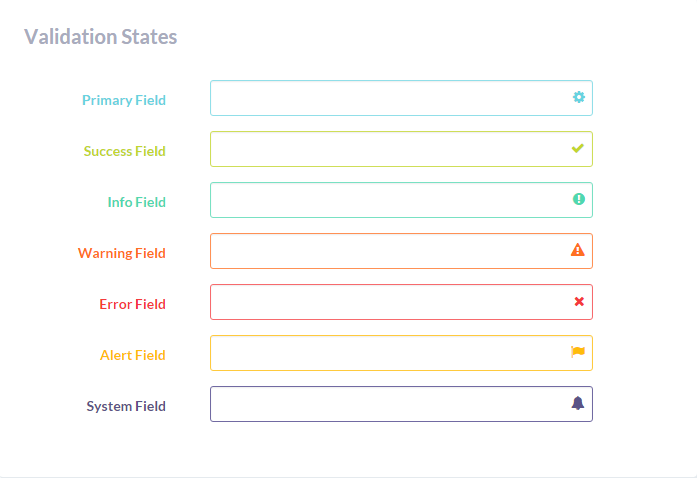697x478 pixels.
Task: Click the gear icon in Primary Field
Action: click(x=578, y=97)
